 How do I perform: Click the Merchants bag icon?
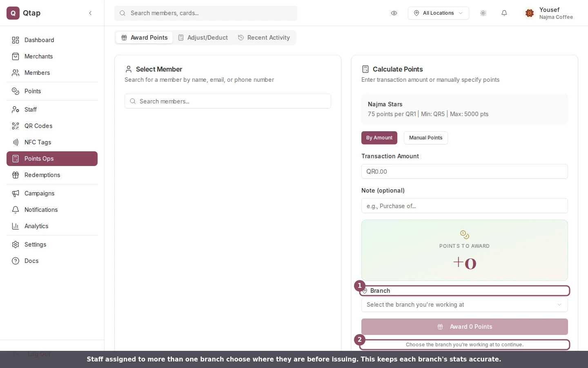click(x=16, y=56)
